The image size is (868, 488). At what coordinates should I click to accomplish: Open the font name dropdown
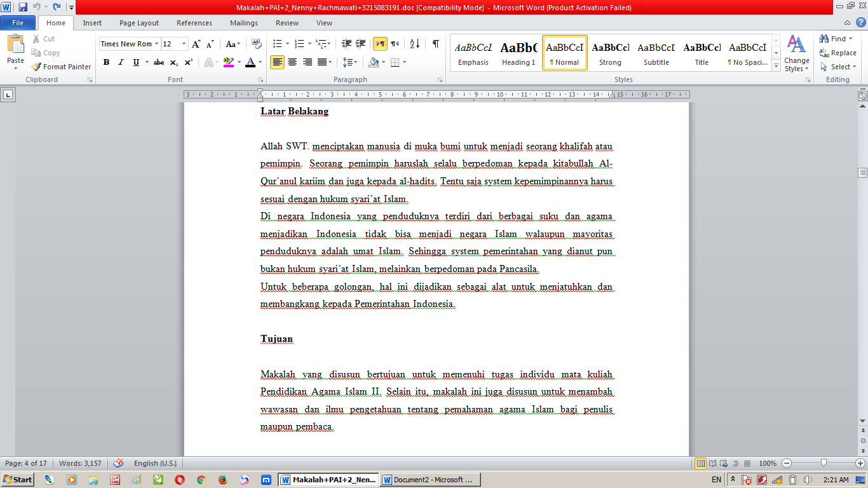click(x=156, y=44)
